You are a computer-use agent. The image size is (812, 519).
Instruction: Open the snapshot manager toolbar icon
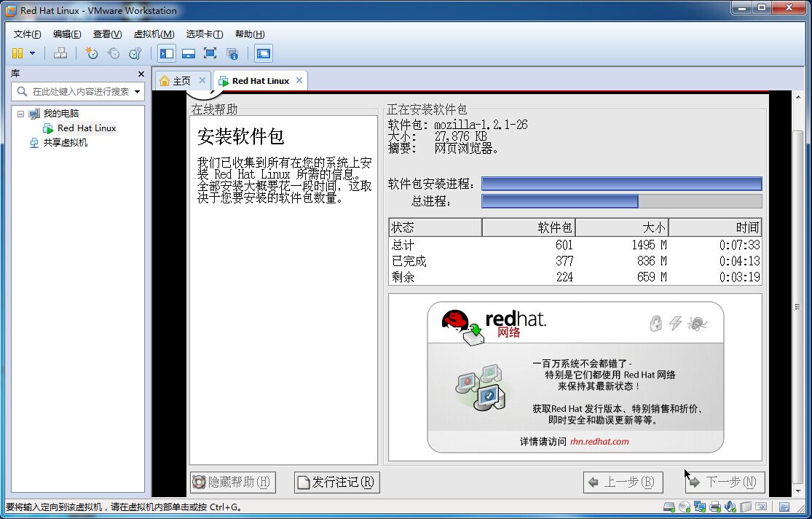(x=135, y=53)
